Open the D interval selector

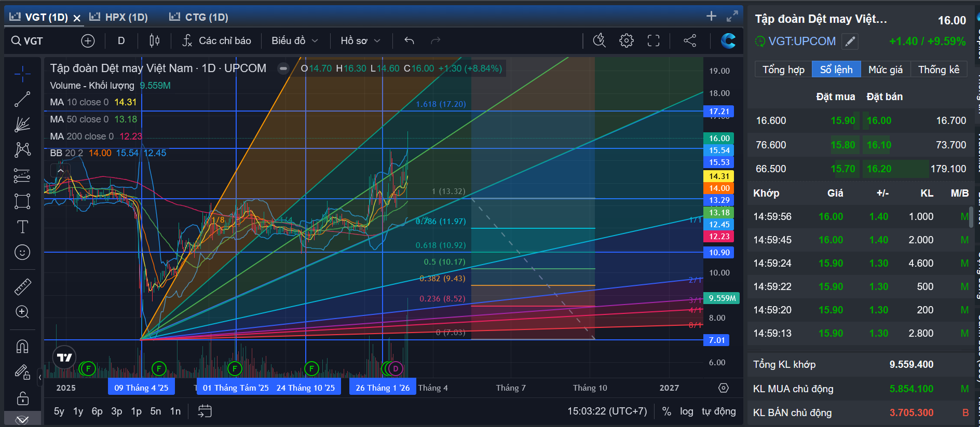click(121, 40)
